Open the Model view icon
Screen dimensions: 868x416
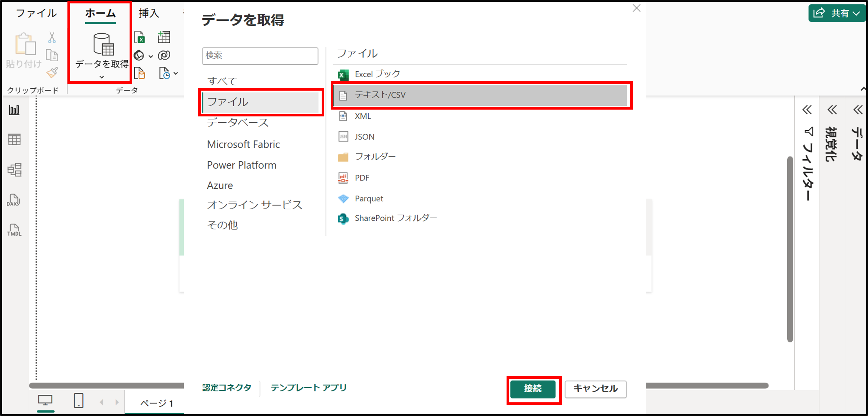[14, 170]
